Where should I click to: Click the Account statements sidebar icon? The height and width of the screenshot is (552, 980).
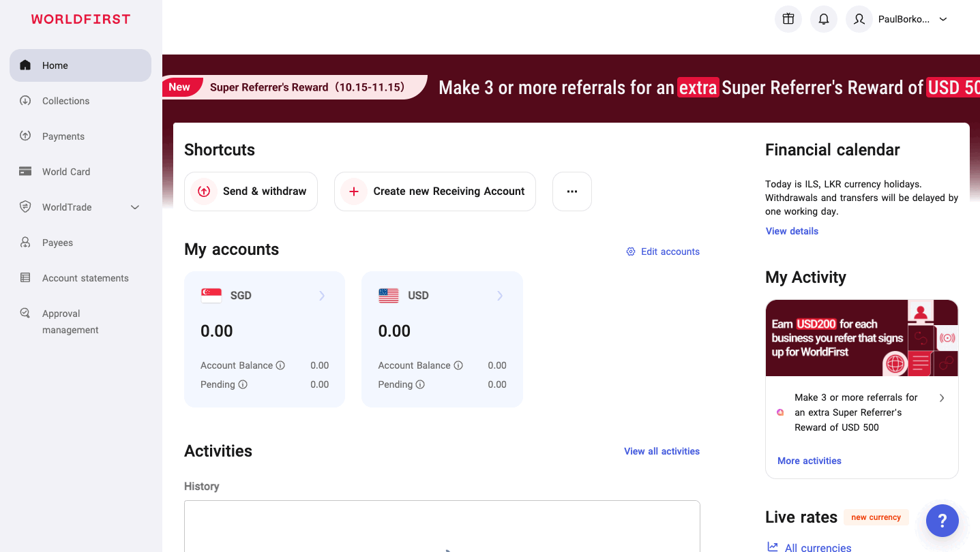click(x=25, y=278)
